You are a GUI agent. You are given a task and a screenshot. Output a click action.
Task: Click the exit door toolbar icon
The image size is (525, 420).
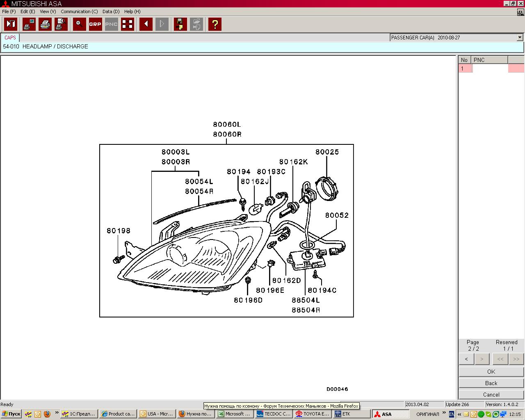[11, 24]
